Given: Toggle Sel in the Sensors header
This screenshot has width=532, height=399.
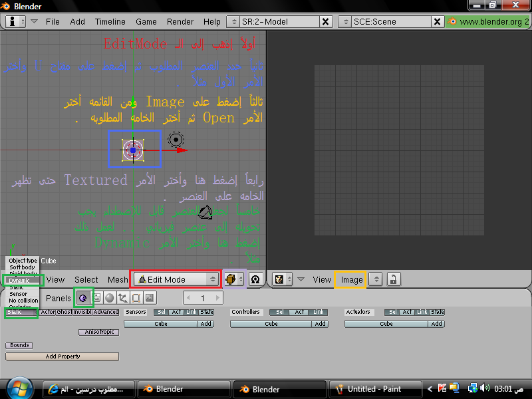Looking at the screenshot, I should [x=162, y=312].
